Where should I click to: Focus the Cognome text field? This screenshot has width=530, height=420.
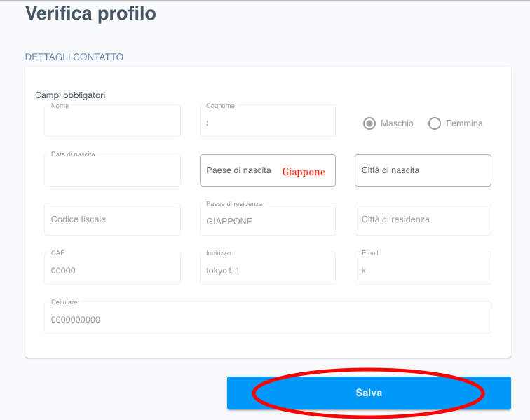(x=268, y=121)
